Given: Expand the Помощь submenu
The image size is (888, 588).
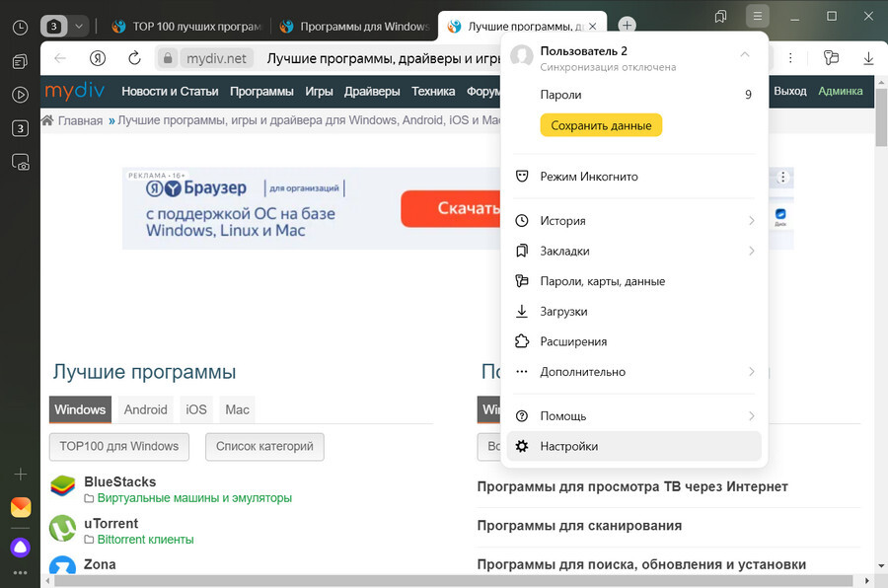Looking at the screenshot, I should 751,415.
